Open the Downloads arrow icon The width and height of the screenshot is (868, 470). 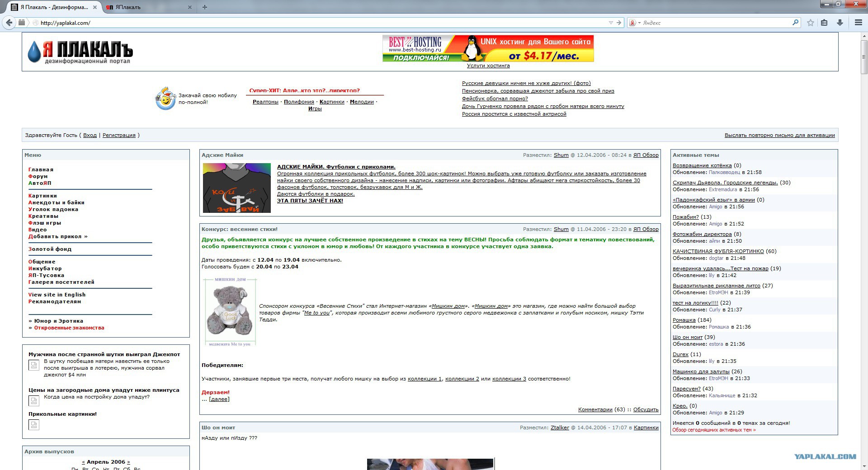840,23
